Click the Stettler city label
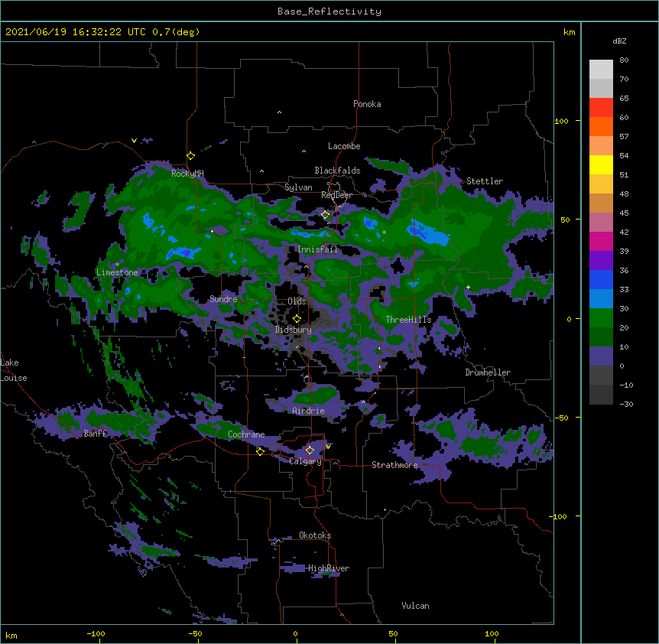The width and height of the screenshot is (659, 644). [485, 181]
